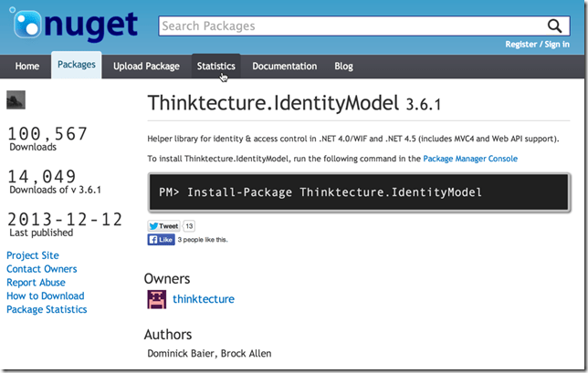The height and width of the screenshot is (373, 588).
Task: Open the How to Download link
Action: pyautogui.click(x=46, y=295)
